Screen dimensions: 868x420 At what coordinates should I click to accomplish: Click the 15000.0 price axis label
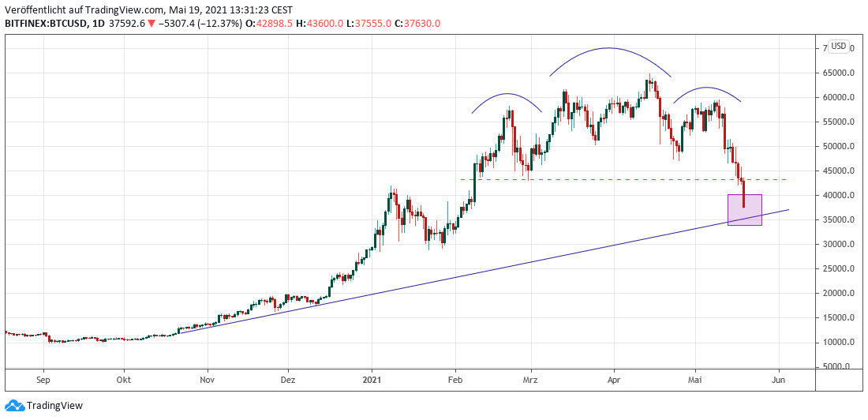coord(840,317)
